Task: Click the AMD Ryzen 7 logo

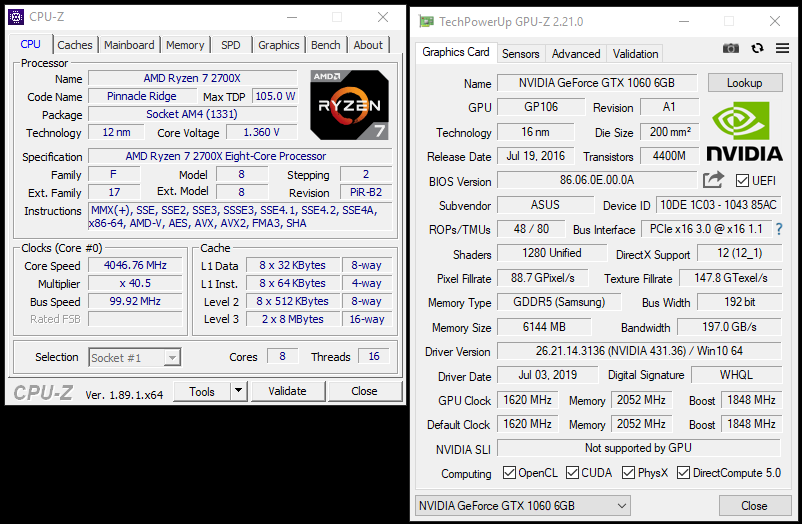Action: tap(349, 105)
